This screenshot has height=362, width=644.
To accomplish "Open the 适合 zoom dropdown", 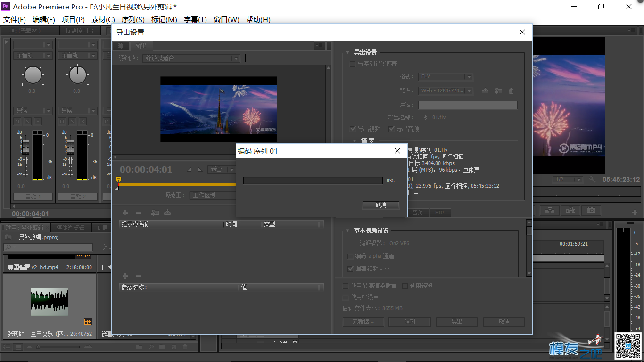I will pos(223,169).
